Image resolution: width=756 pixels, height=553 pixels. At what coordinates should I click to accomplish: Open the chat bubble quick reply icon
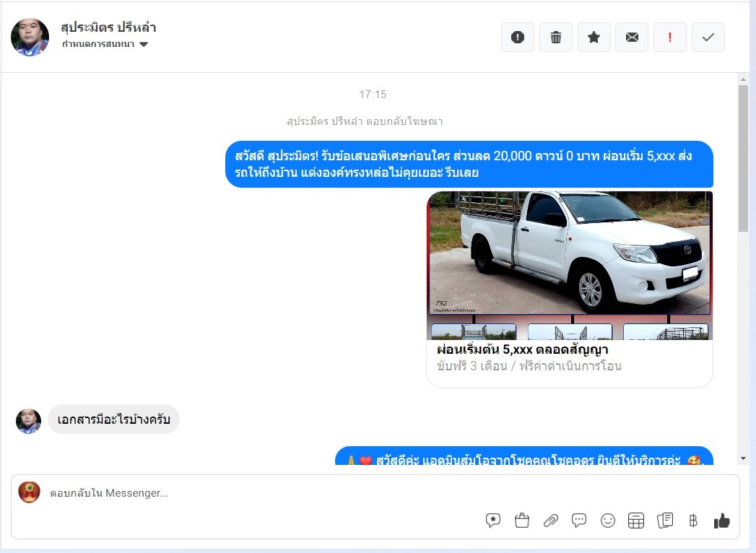point(578,521)
